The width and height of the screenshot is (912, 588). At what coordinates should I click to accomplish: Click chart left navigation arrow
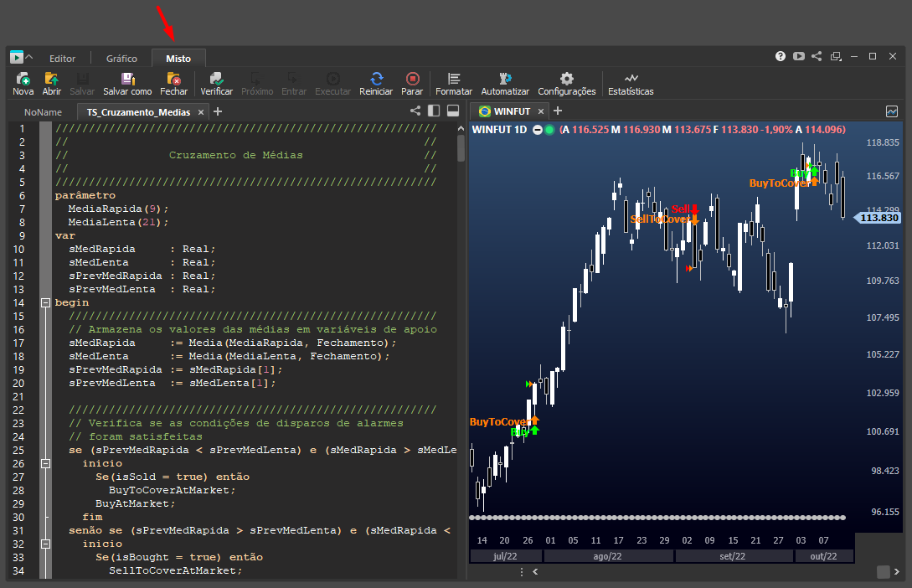(x=535, y=572)
